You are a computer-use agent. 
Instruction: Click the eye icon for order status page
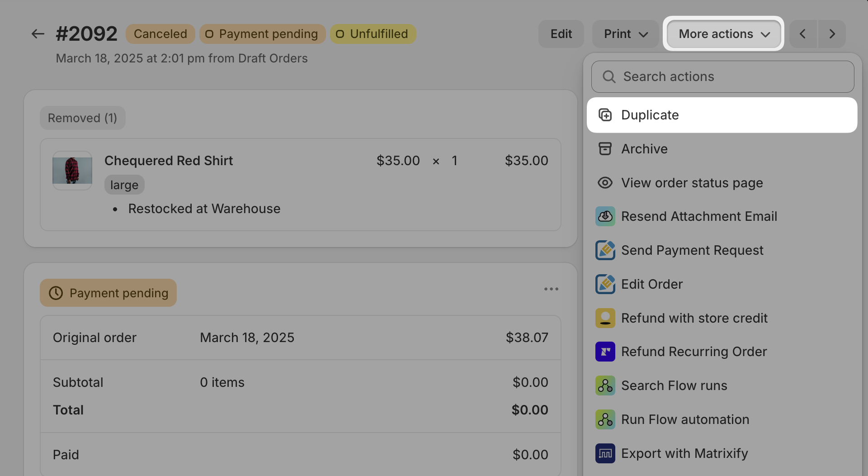pyautogui.click(x=605, y=183)
